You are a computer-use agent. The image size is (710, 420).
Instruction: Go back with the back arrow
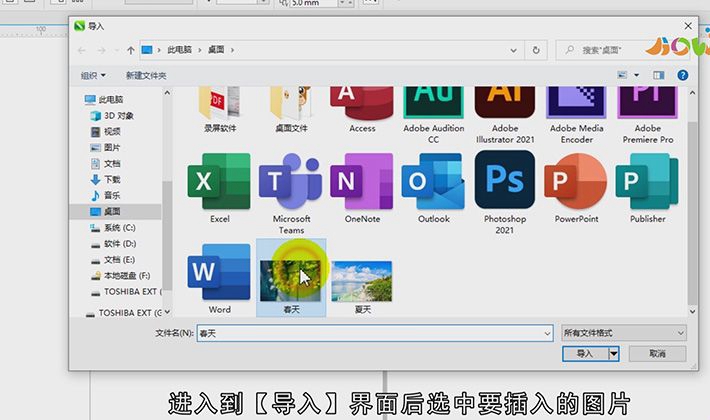click(x=82, y=50)
